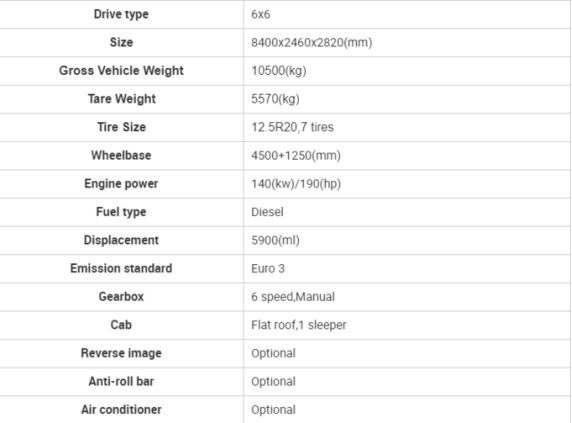Click the Engine power value 140(kw)/190(hp)
This screenshot has width=572, height=423.
coord(296,184)
